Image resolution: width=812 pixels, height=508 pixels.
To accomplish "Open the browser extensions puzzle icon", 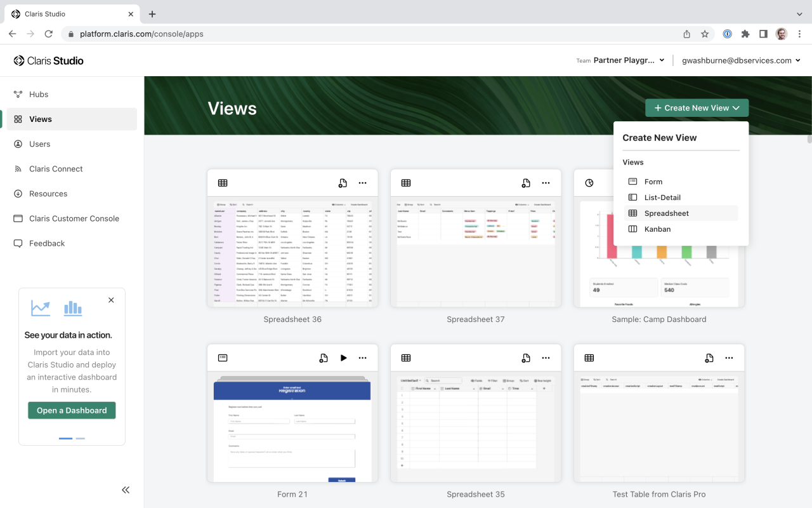I will point(745,34).
